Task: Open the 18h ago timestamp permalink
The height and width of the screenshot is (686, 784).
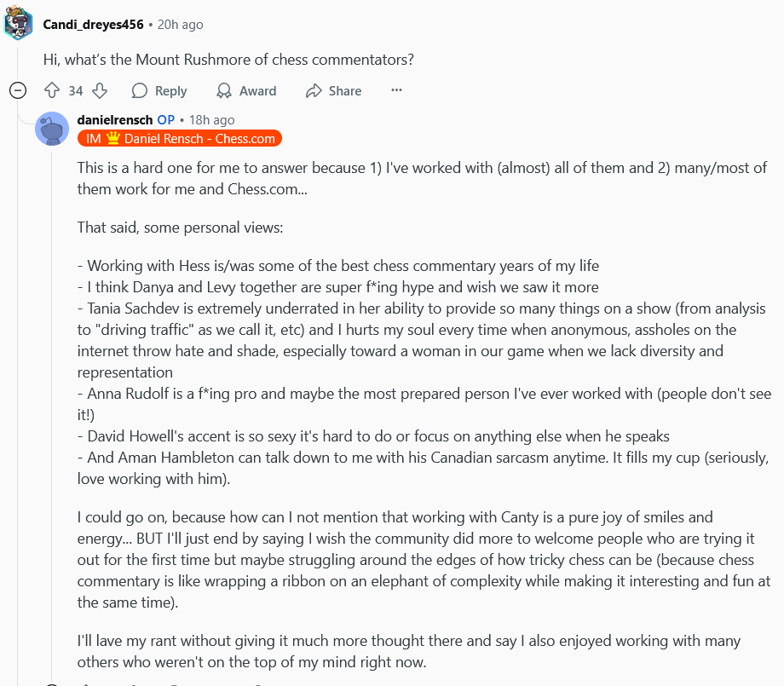Action: click(211, 120)
